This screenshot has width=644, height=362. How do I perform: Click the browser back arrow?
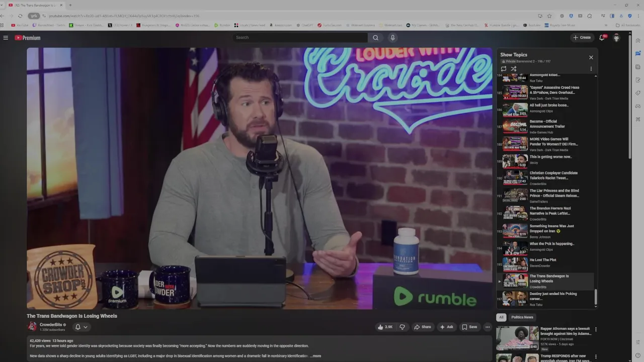[3, 16]
